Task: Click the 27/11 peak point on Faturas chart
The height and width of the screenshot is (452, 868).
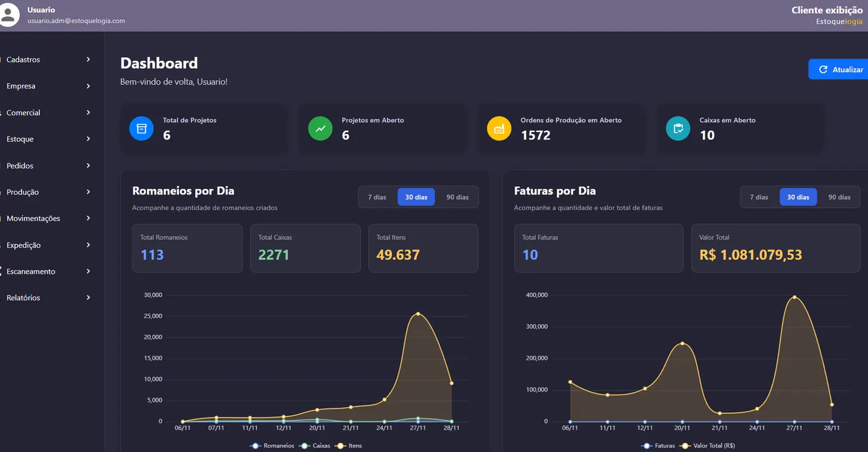Action: coord(794,297)
